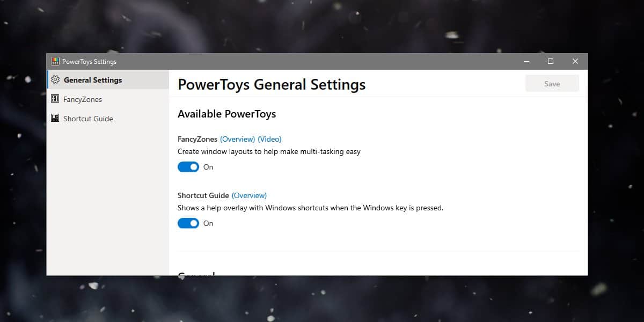Maximize the PowerToys Settings window
644x322 pixels.
point(550,61)
